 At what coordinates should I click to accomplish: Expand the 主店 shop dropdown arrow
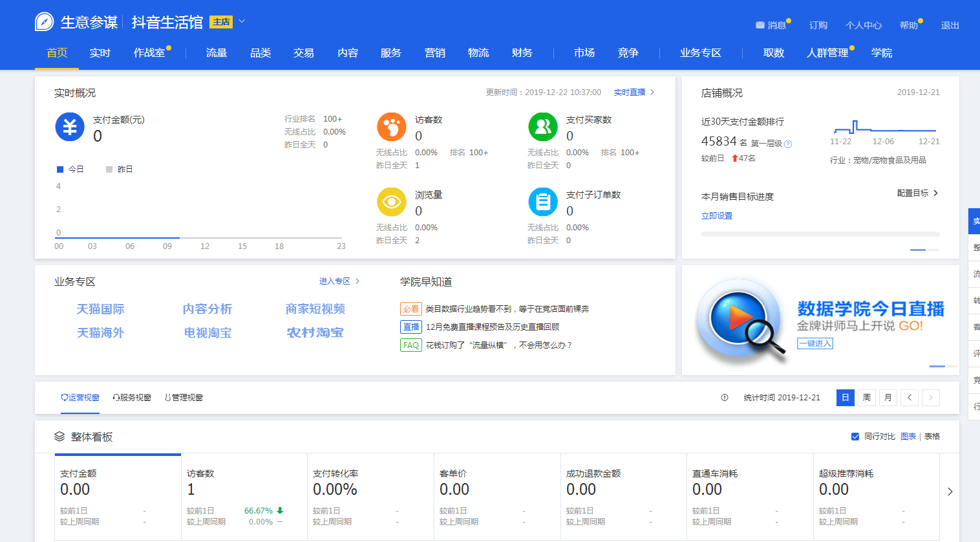pos(242,21)
